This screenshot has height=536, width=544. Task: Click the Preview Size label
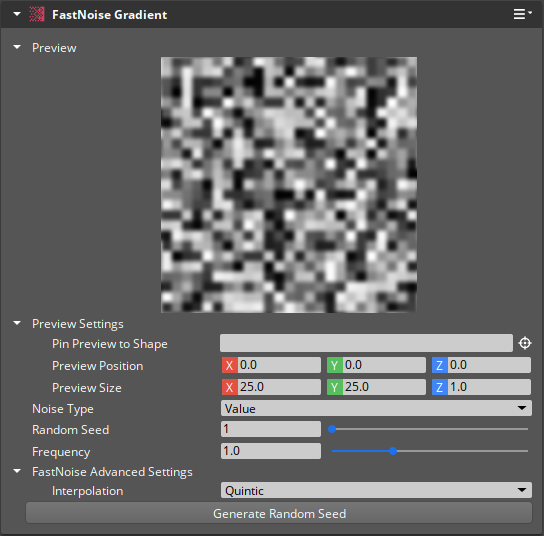click(87, 388)
